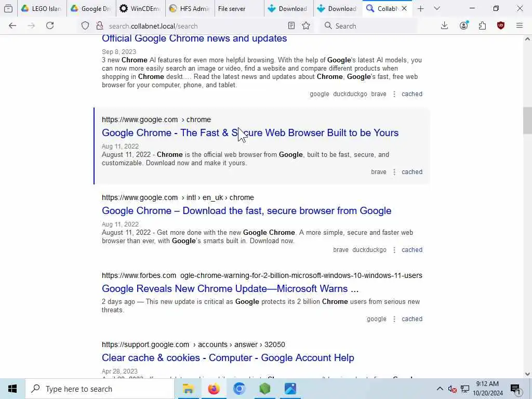This screenshot has height=399, width=532.
Task: Show hidden system tray icons
Action: tap(440, 389)
